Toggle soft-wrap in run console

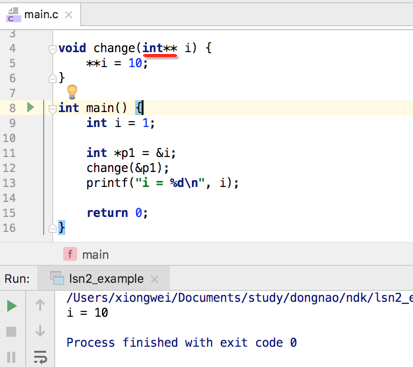(x=40, y=357)
